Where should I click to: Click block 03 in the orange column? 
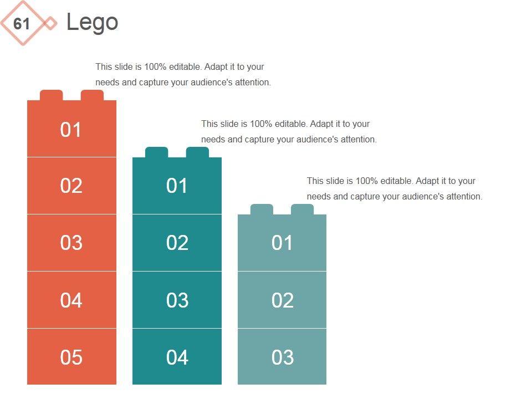(x=71, y=243)
